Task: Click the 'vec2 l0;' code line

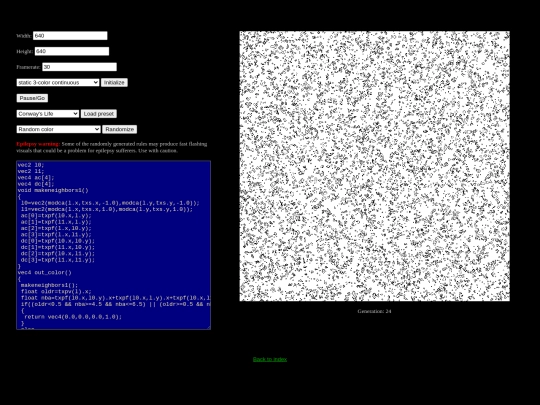Action: pyautogui.click(x=31, y=165)
